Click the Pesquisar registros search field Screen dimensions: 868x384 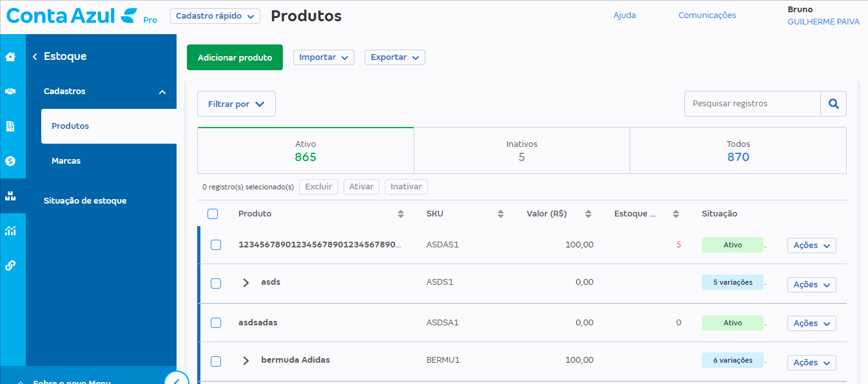pos(752,104)
